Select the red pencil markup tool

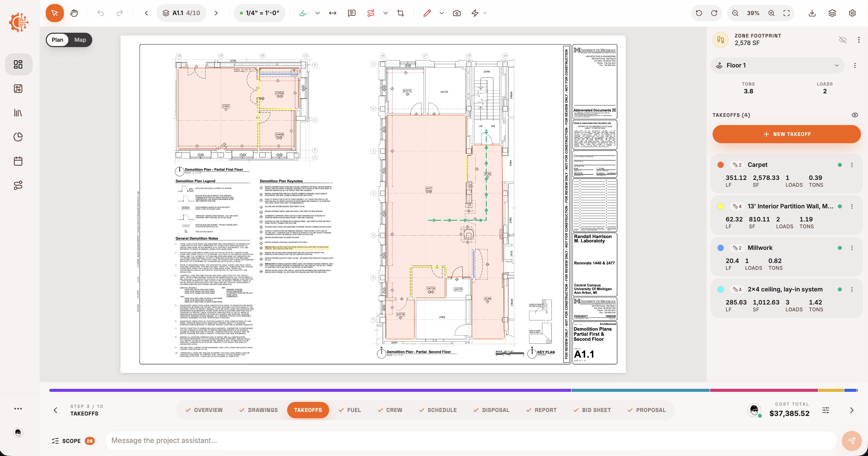tap(427, 13)
